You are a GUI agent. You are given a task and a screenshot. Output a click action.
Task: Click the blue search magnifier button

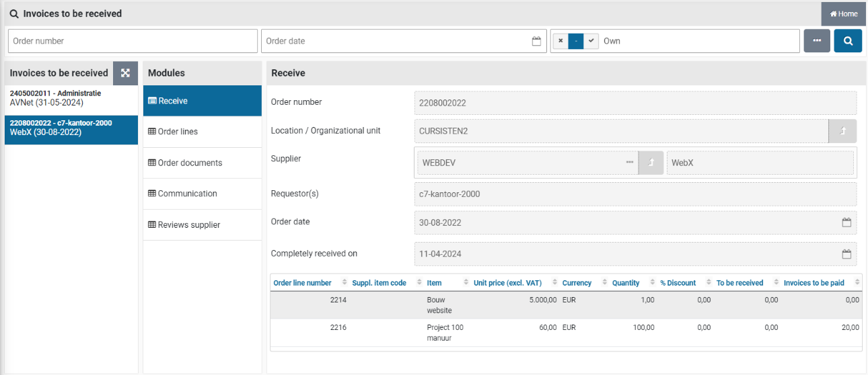click(x=848, y=41)
